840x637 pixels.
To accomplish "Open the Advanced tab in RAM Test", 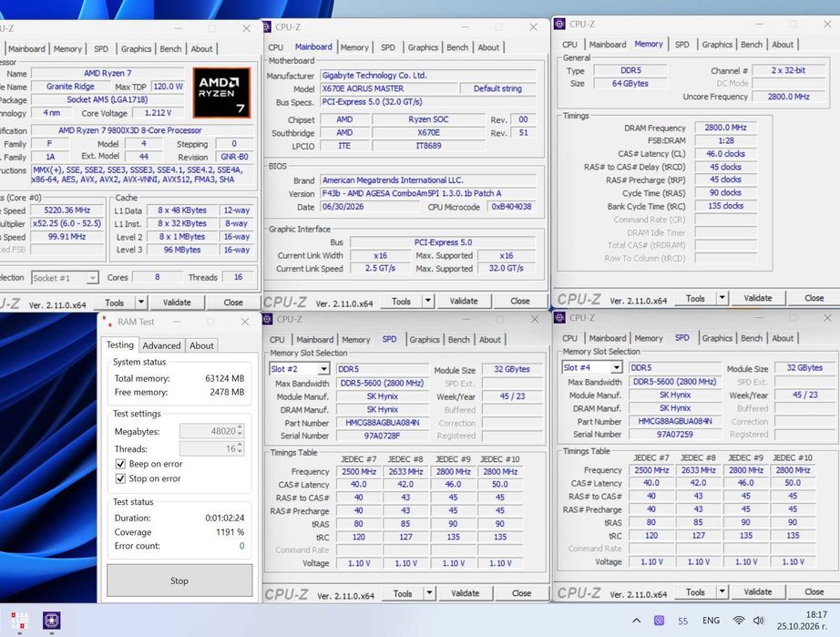I will 161,345.
